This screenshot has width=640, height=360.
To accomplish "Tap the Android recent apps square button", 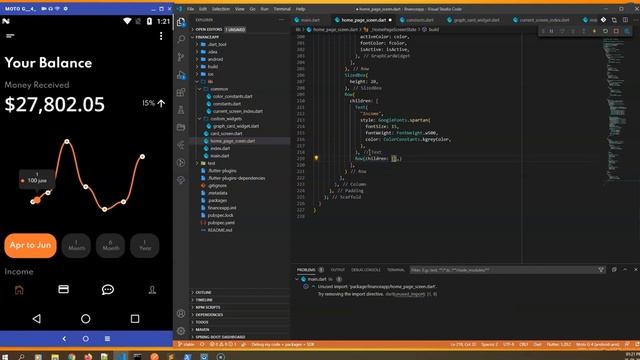I will [135, 318].
